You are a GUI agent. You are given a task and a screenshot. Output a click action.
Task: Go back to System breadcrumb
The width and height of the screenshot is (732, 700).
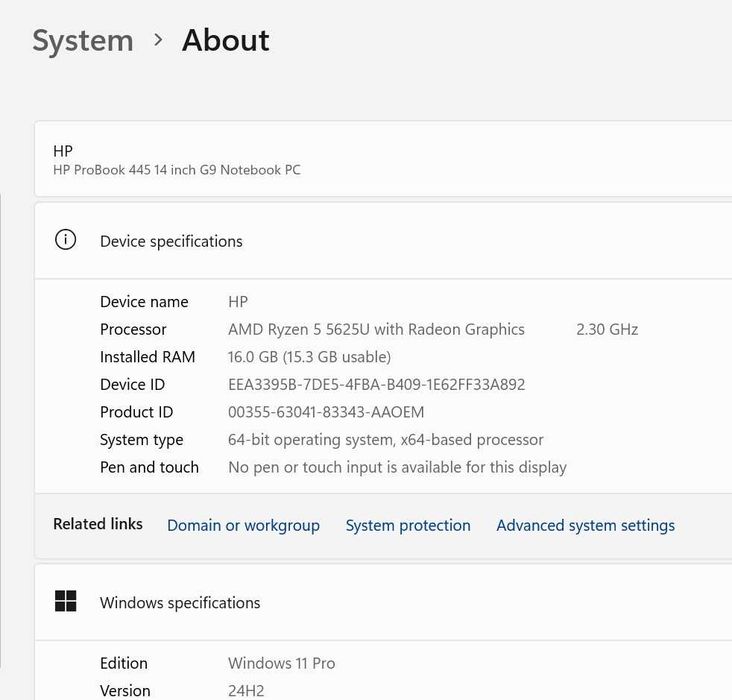click(x=83, y=41)
